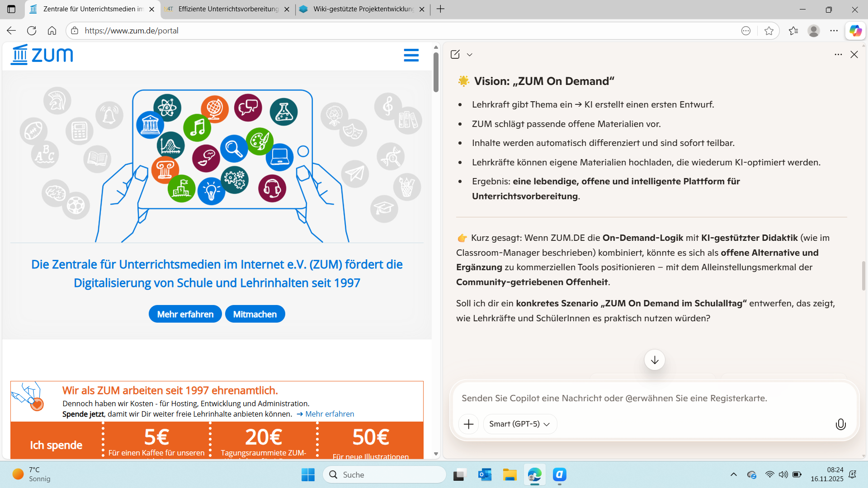Click the Mitmachen button
This screenshot has height=488, width=868.
coord(255,314)
